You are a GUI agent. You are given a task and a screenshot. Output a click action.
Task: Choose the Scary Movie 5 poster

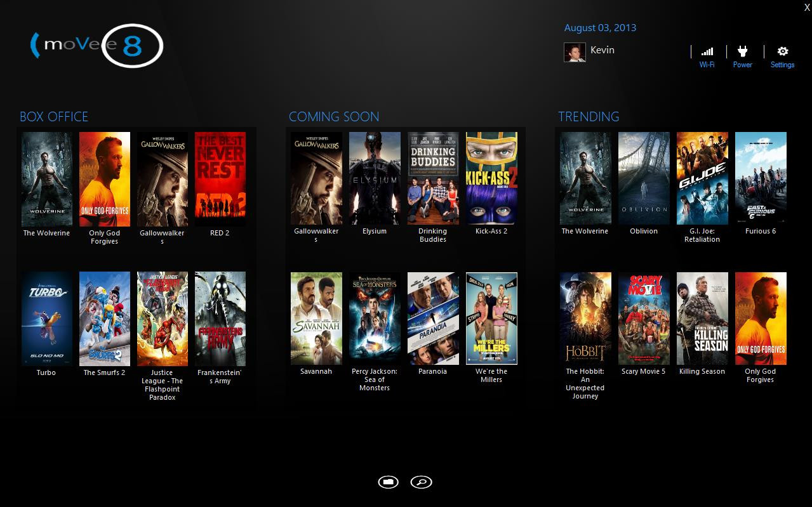(x=644, y=319)
